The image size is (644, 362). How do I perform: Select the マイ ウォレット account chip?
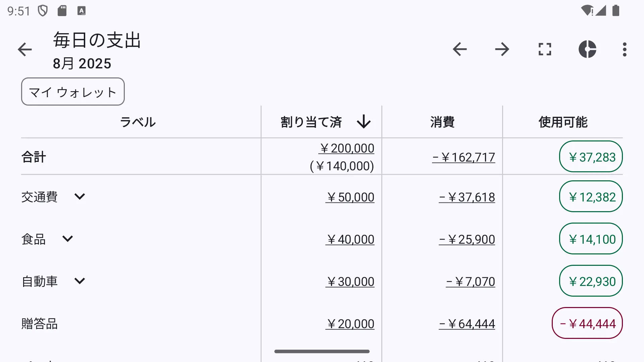click(x=73, y=92)
